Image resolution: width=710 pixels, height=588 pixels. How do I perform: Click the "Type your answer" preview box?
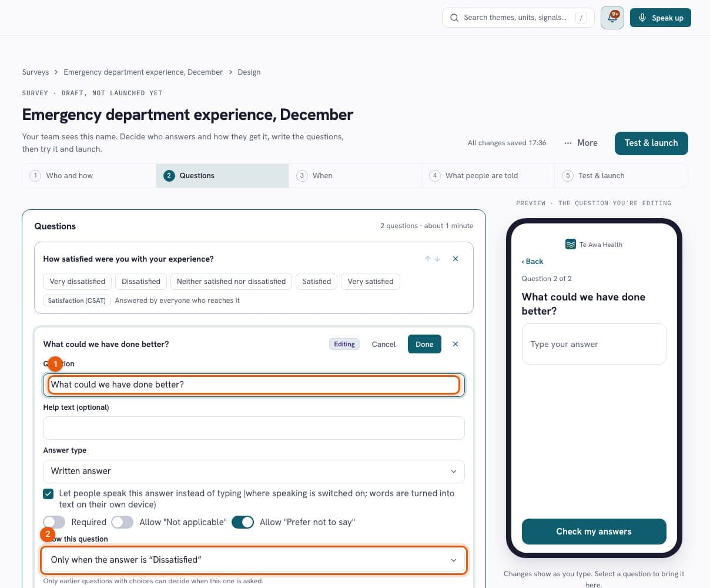(x=594, y=344)
